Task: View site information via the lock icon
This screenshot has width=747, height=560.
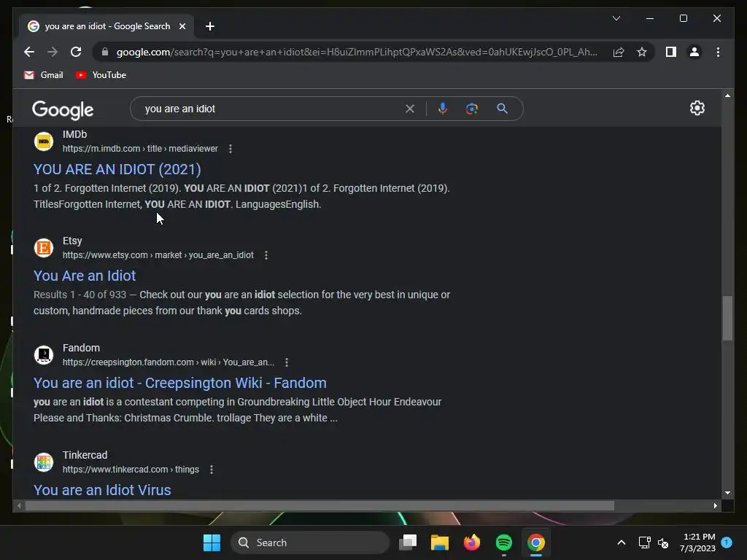Action: coord(105,52)
